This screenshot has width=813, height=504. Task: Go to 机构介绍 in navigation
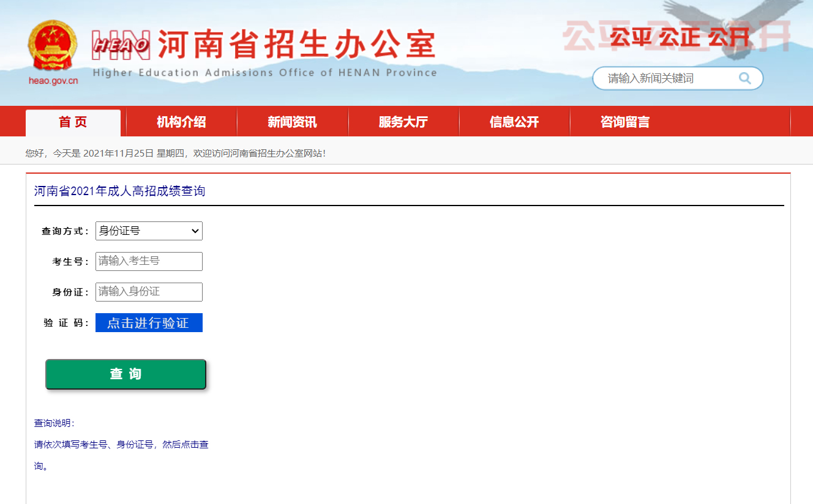pos(181,122)
